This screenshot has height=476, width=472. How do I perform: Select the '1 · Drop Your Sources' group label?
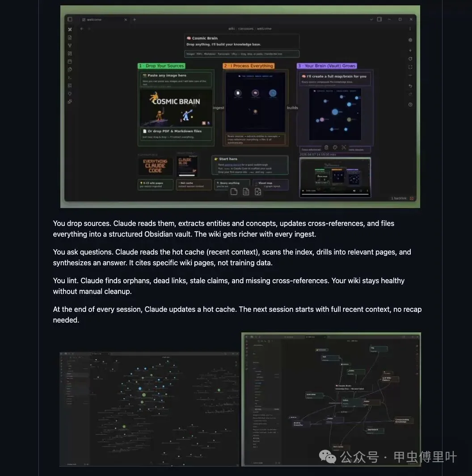(161, 66)
